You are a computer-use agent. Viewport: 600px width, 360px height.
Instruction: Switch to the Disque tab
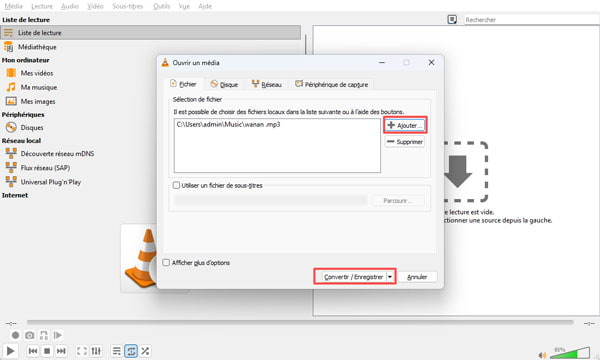pos(224,84)
